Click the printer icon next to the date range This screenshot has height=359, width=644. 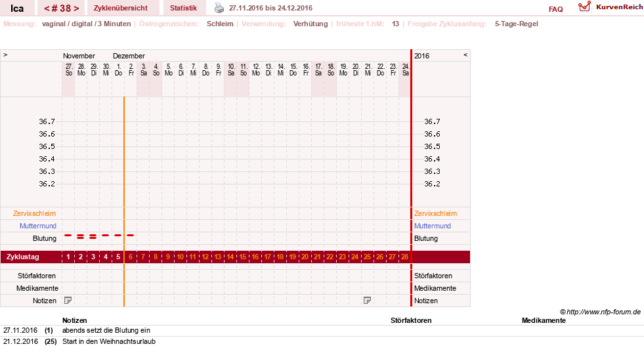(x=219, y=8)
